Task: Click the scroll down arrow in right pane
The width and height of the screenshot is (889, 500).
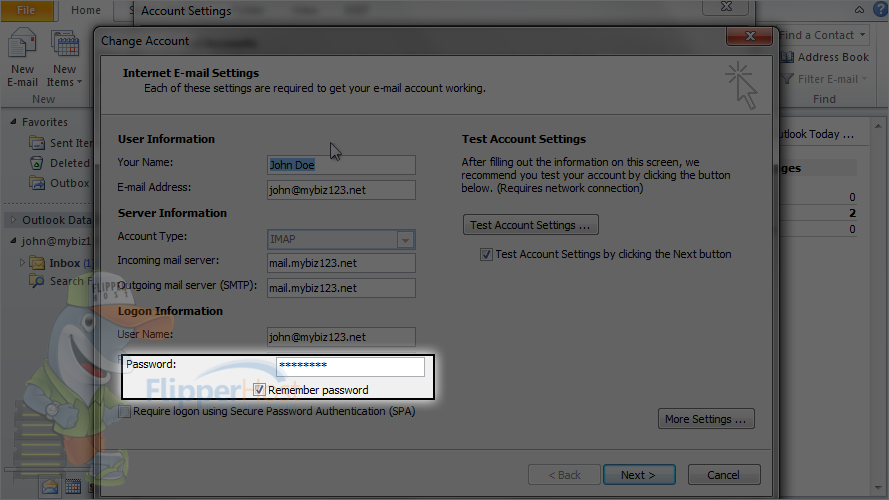Action: [878, 488]
